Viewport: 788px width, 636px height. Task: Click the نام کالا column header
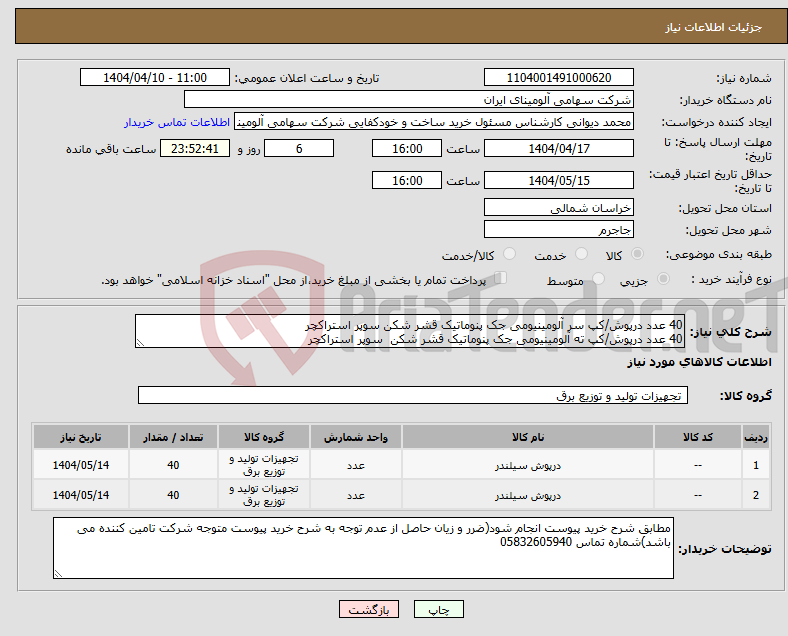(528, 437)
